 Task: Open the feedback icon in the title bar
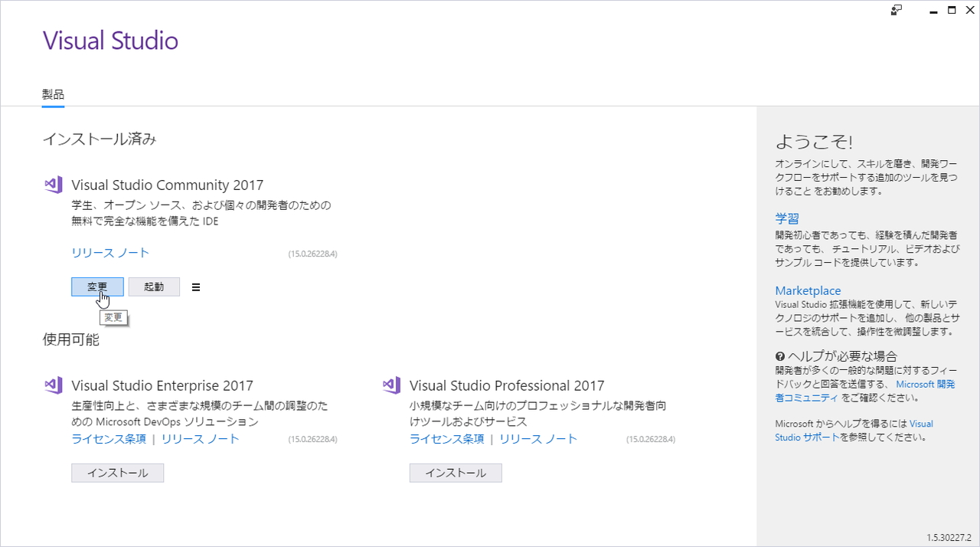(x=895, y=10)
